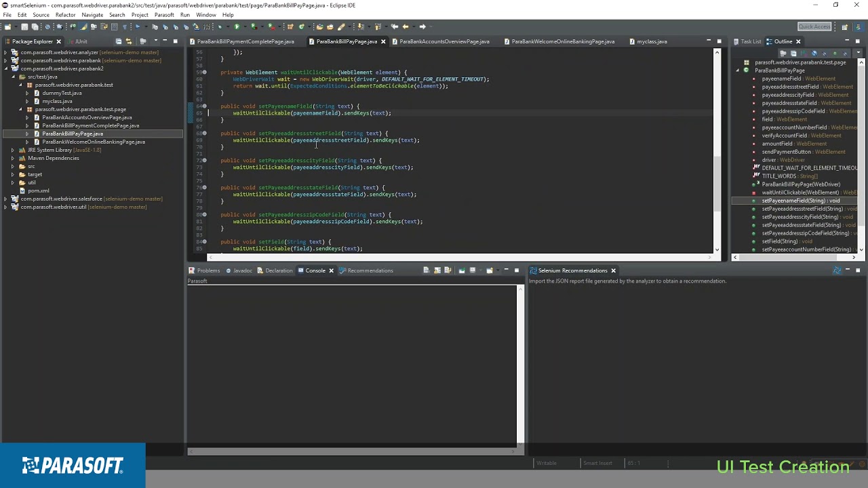Screen dimensions: 868x488
Task: Select ParaBankAccountsOverviewPage.java in Package Explorer
Action: (x=87, y=117)
